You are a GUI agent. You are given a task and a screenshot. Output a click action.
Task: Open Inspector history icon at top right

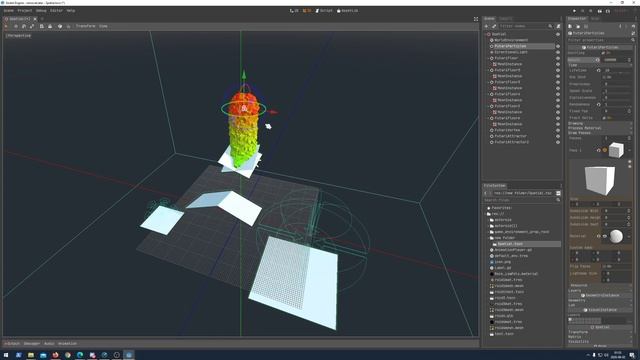pos(633,26)
